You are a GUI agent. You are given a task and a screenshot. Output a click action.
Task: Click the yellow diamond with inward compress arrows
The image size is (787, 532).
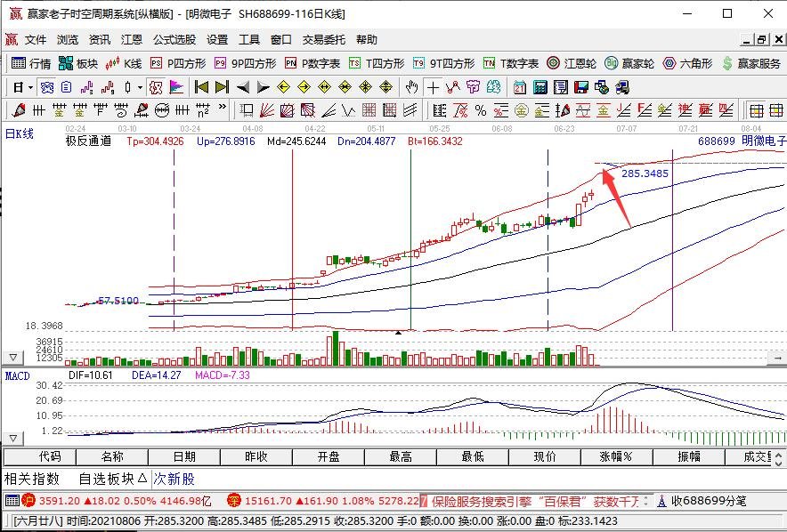pos(345,88)
